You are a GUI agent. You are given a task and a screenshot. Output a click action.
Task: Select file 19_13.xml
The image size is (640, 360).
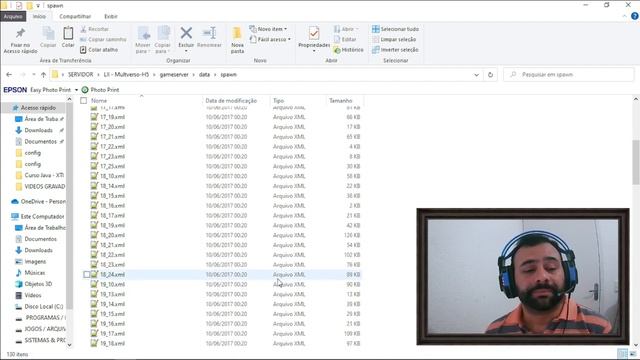pos(113,294)
